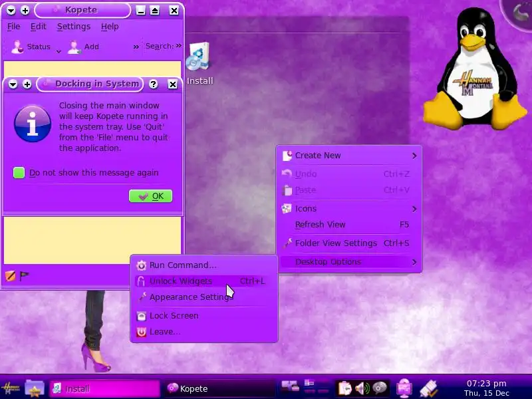
Task: Choose Unlock Widgets in submenu
Action: click(x=203, y=281)
